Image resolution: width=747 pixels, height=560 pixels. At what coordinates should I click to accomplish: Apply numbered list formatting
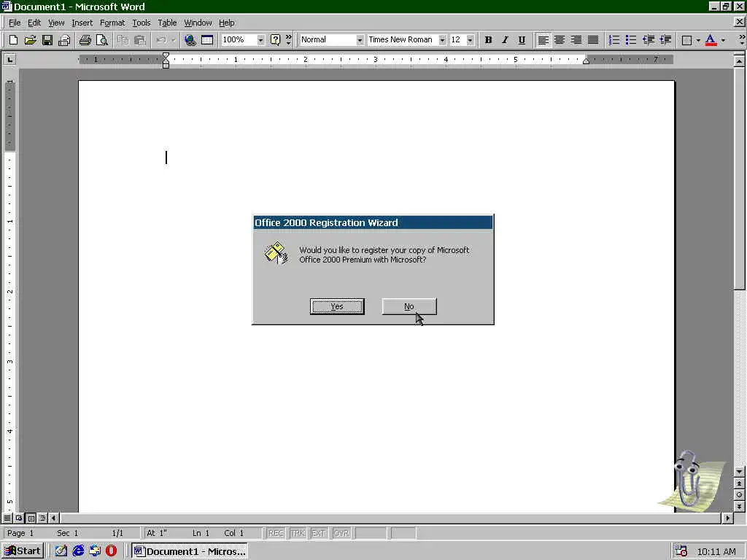coord(614,40)
